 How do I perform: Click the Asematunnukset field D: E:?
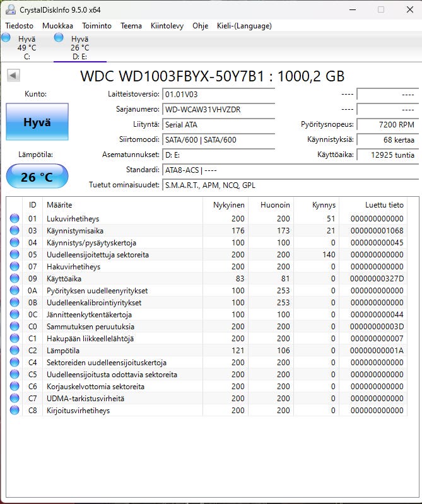(218, 155)
